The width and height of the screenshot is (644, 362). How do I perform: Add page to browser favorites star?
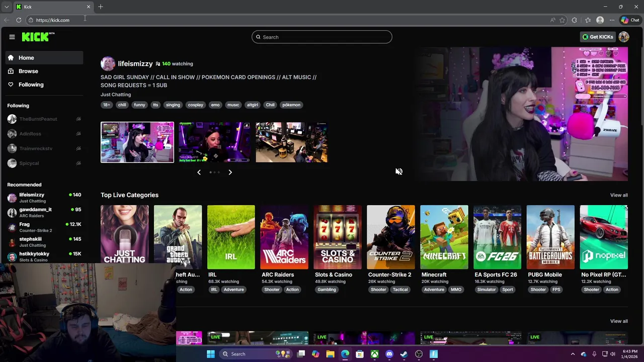click(x=562, y=20)
